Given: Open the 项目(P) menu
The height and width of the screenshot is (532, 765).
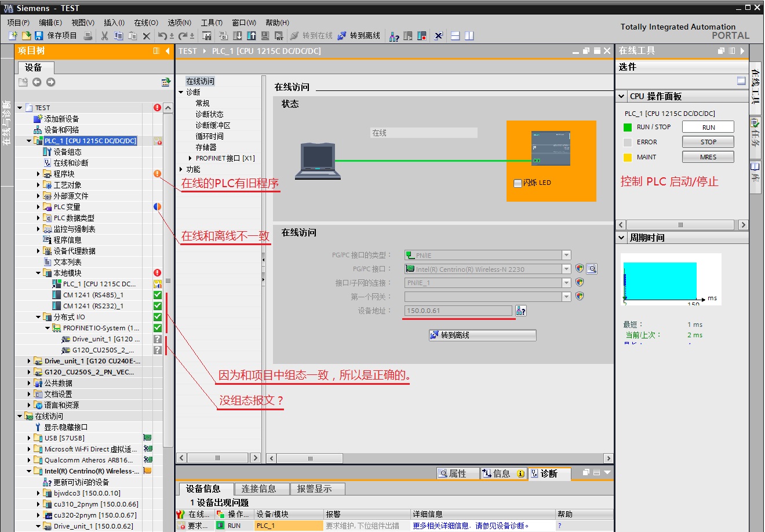Looking at the screenshot, I should point(19,23).
